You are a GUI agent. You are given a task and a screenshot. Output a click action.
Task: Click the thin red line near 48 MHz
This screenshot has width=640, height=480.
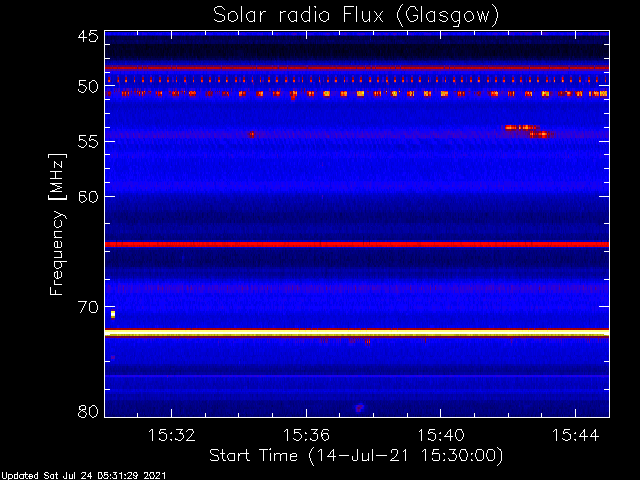coord(357,68)
